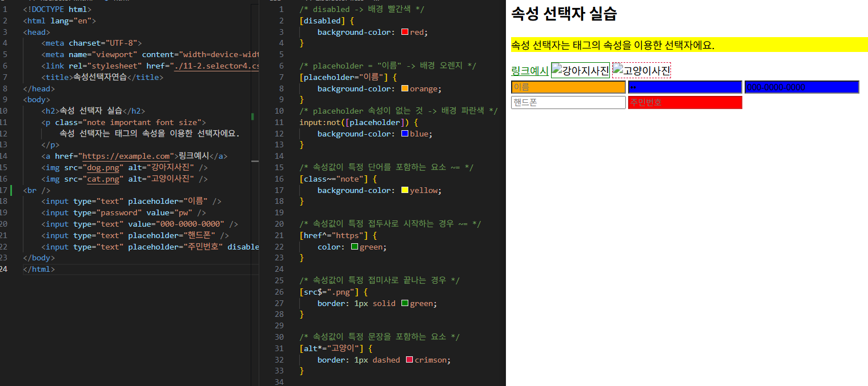Click the broken 고양이사진 image in the preview
This screenshot has width=868, height=386.
[641, 70]
